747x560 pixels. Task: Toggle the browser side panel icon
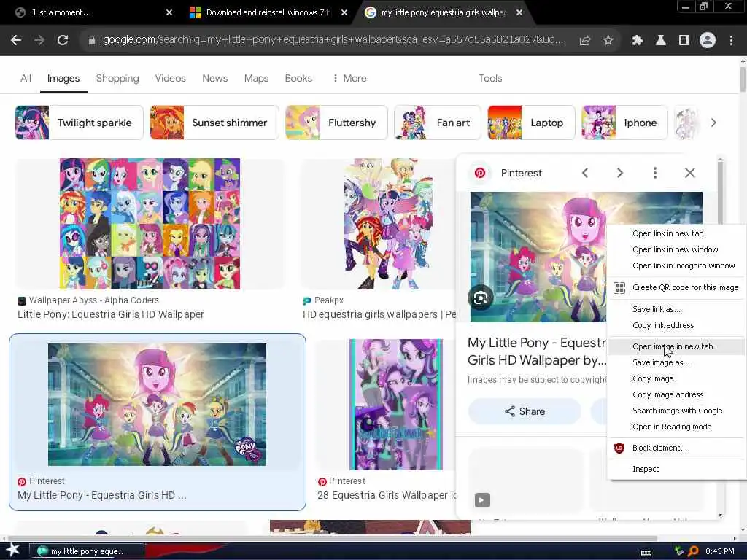[x=684, y=41]
